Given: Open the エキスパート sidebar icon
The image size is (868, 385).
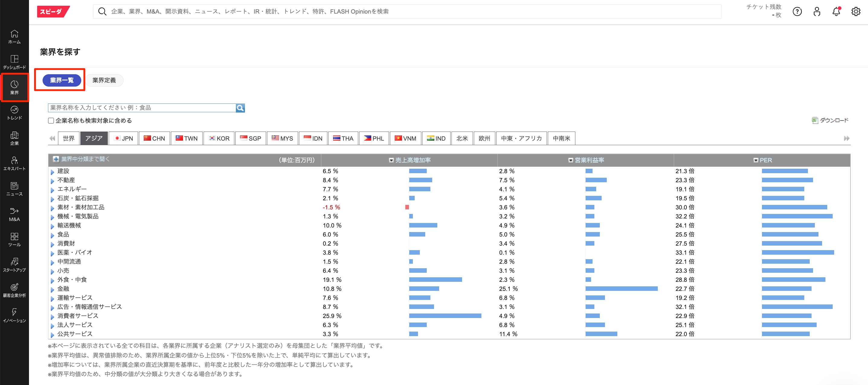Looking at the screenshot, I should tap(14, 163).
